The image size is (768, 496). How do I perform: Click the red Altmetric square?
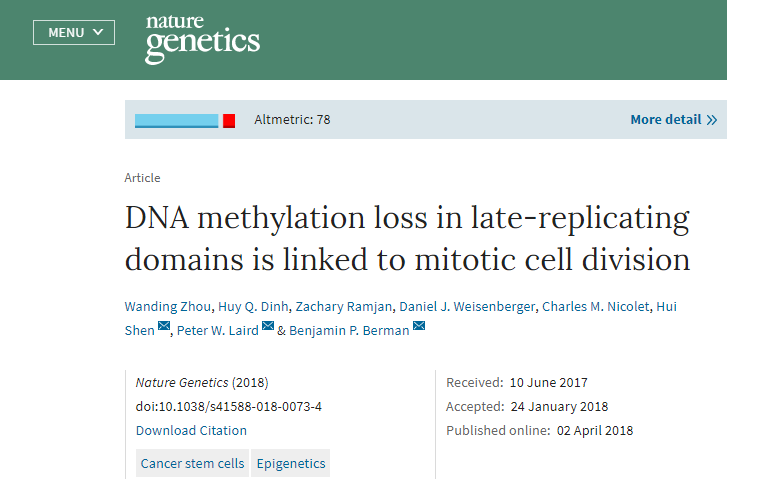[229, 120]
